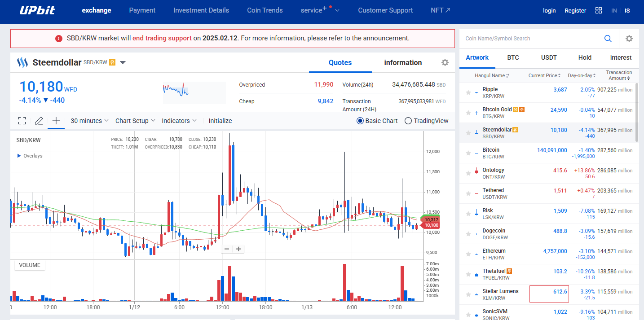Select the TradingView radio button
The width and height of the screenshot is (644, 320).
(x=408, y=121)
